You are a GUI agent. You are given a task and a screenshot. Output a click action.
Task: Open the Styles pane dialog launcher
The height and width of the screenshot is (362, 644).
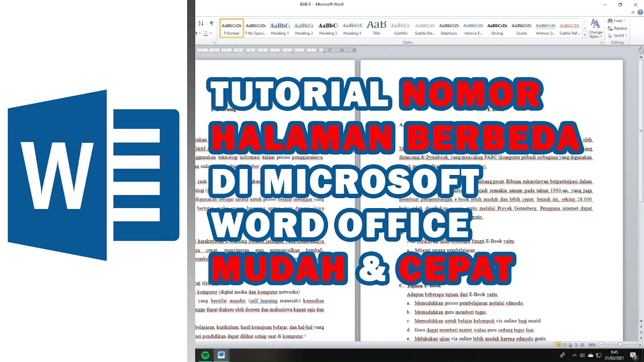click(x=601, y=43)
